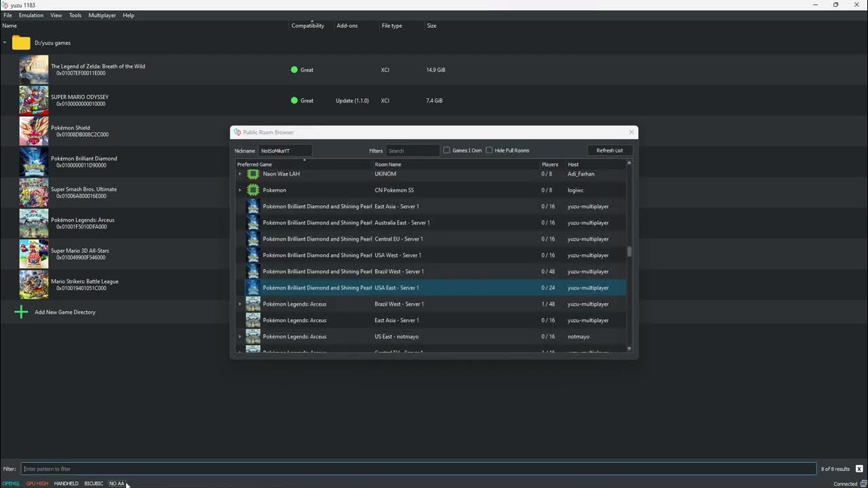Click the Nickname field containing NotSoMikaYT
The image size is (868, 488).
tap(285, 150)
